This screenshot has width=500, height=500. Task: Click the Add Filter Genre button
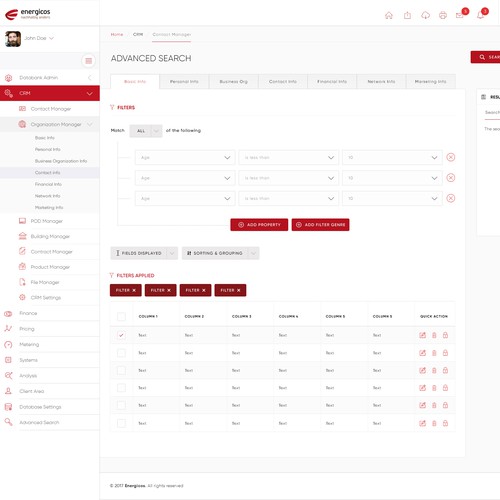(320, 225)
